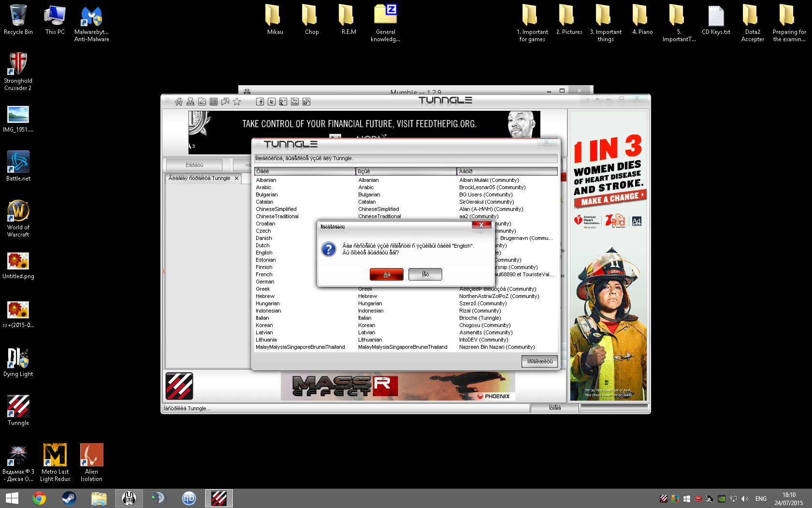Open the Mass Effect banner ad in Tunngle

398,387
